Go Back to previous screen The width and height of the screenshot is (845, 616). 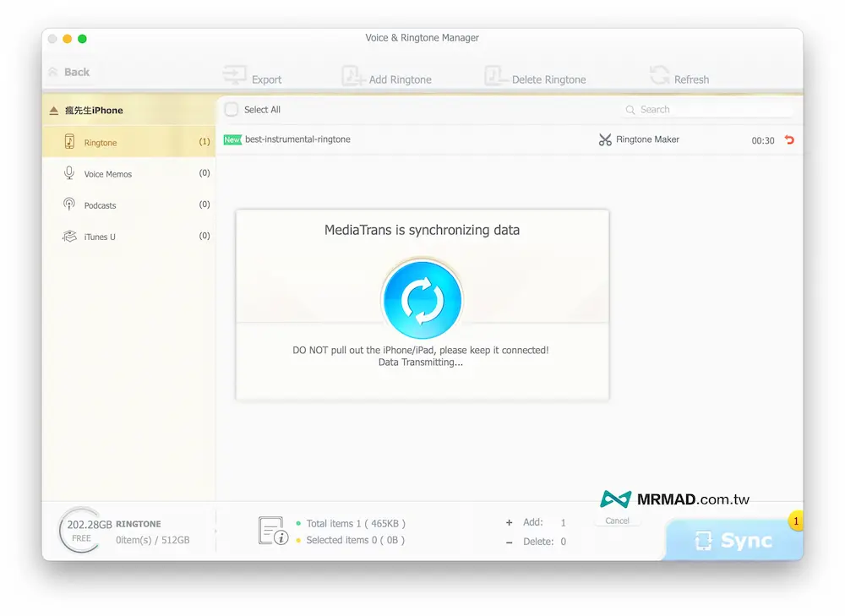point(69,73)
